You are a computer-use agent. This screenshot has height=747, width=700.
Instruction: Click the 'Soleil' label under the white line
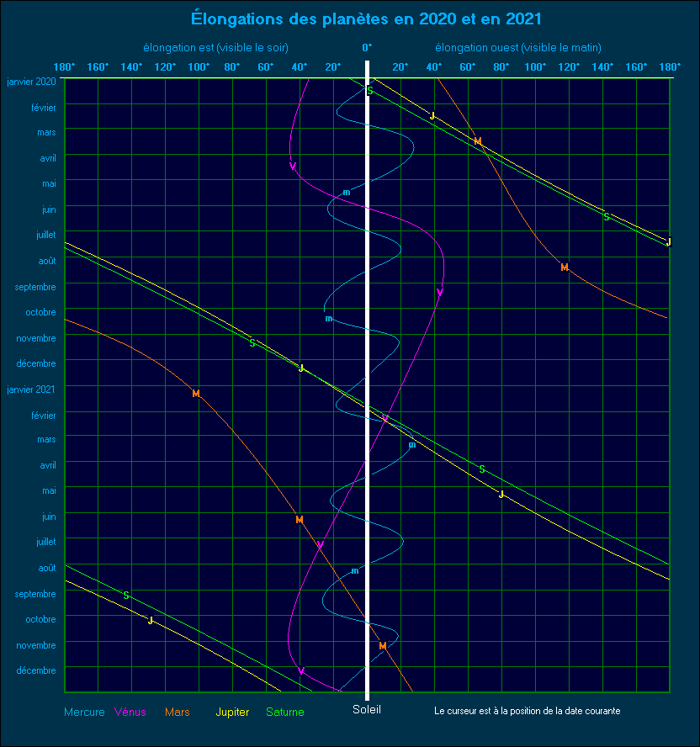pos(367,709)
